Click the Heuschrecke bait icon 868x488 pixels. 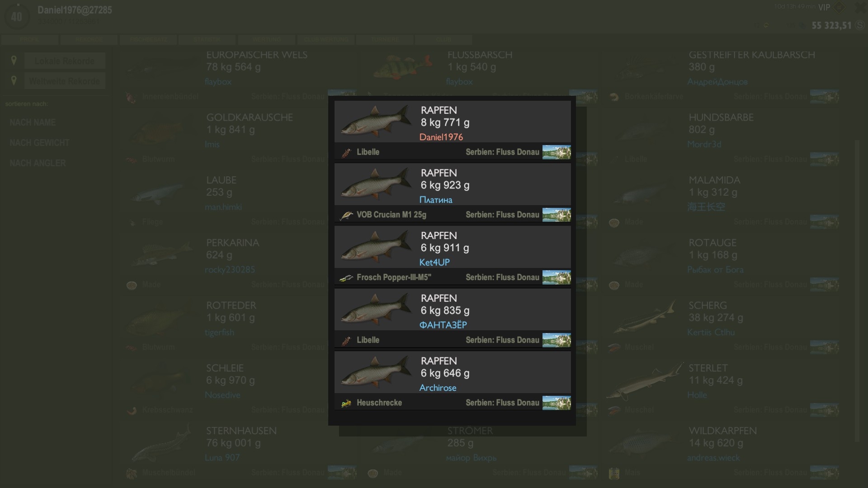(346, 403)
